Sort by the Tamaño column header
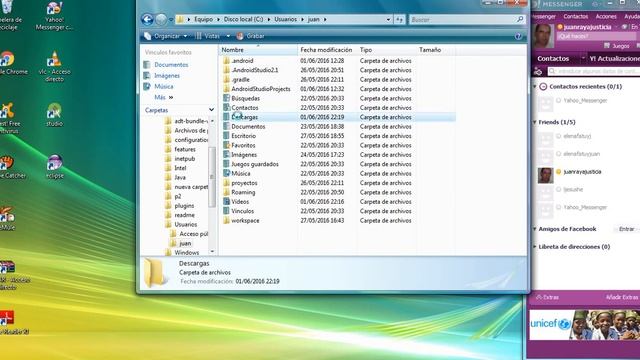The height and width of the screenshot is (360, 640). point(436,50)
